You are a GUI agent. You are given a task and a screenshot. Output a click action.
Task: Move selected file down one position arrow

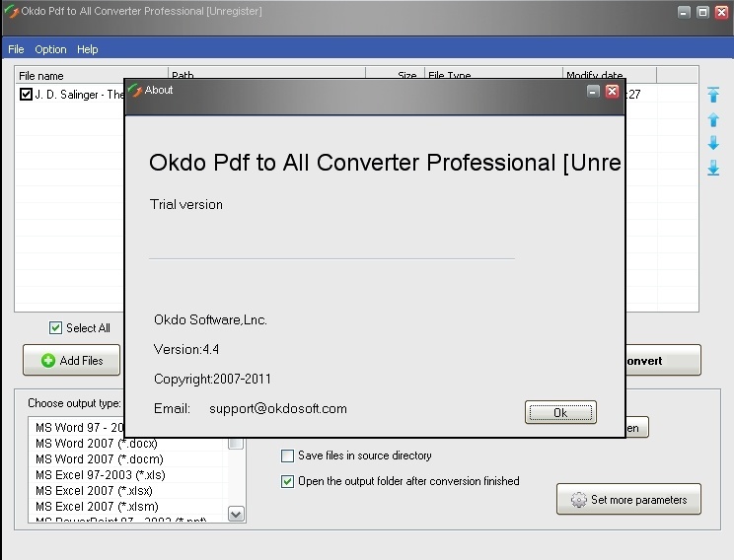[x=713, y=143]
